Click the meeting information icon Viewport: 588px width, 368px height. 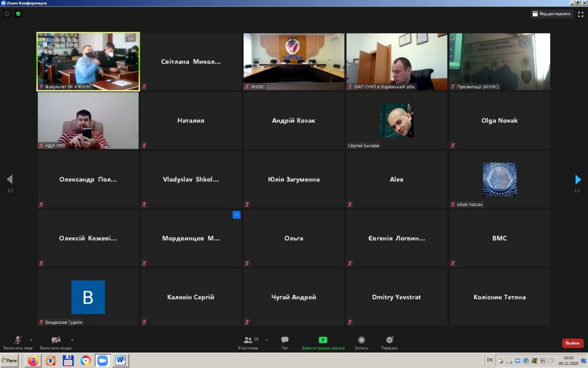pyautogui.click(x=7, y=14)
